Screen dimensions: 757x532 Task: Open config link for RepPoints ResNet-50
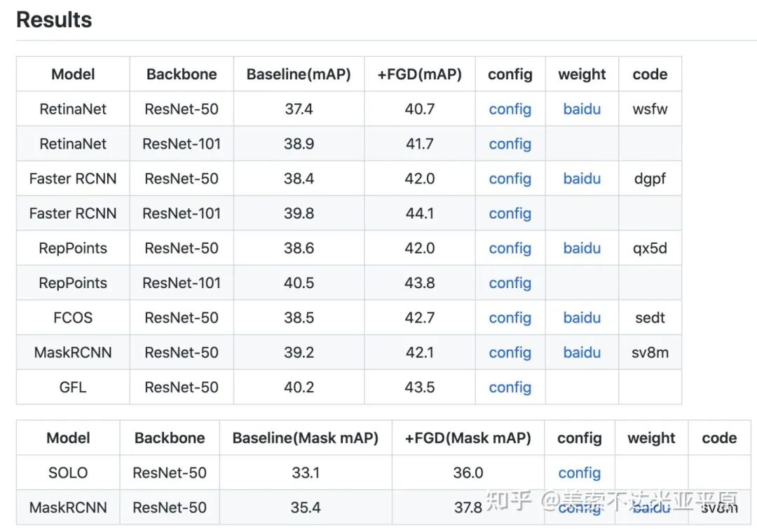(x=510, y=248)
